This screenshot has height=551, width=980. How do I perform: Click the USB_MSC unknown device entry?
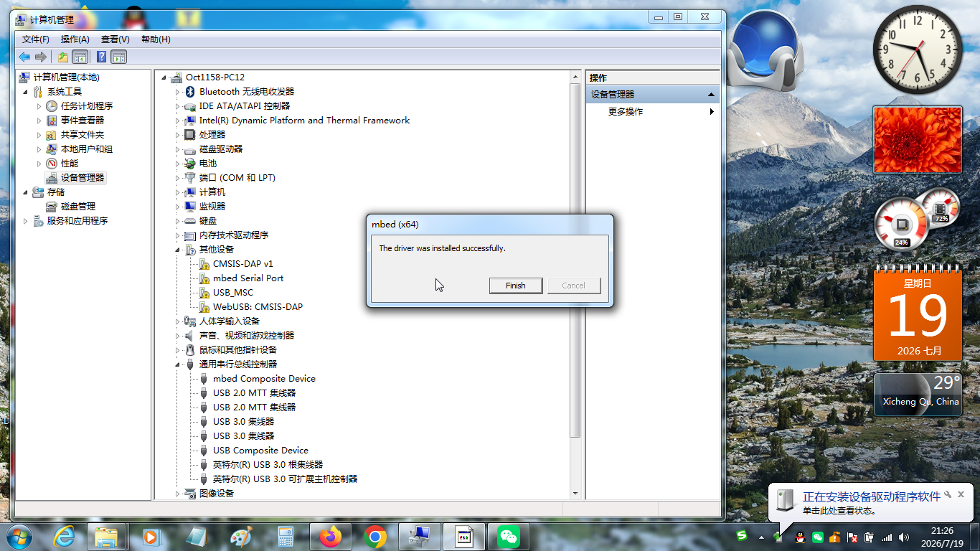[232, 292]
